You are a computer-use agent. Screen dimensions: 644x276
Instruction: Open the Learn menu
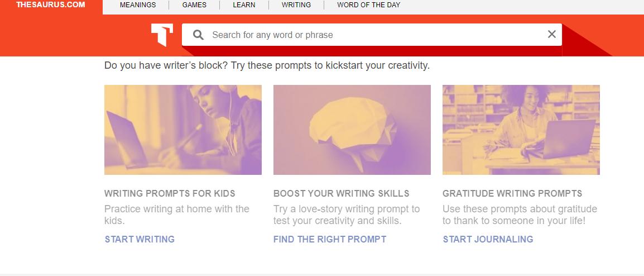point(244,5)
